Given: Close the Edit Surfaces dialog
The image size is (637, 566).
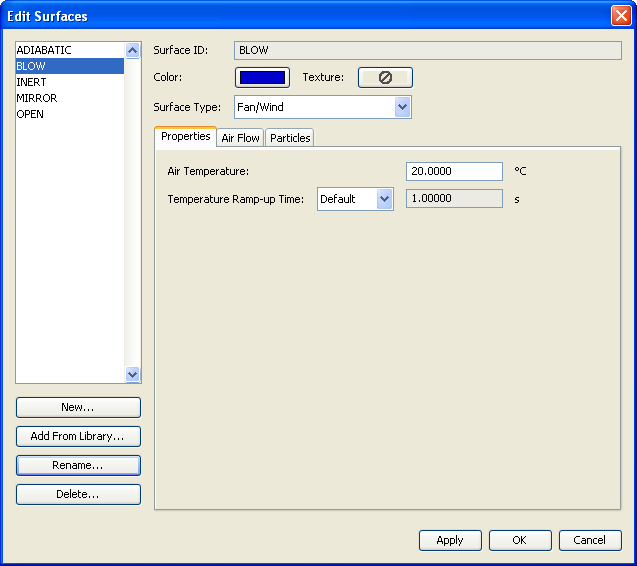Looking at the screenshot, I should click(x=620, y=16).
